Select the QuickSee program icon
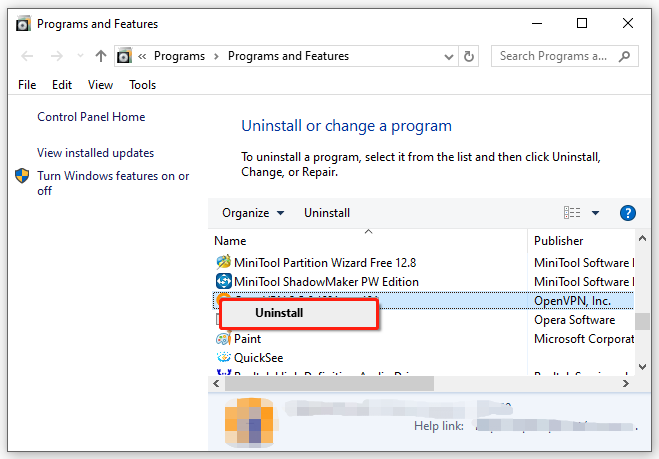The width and height of the screenshot is (659, 459). pyautogui.click(x=224, y=357)
